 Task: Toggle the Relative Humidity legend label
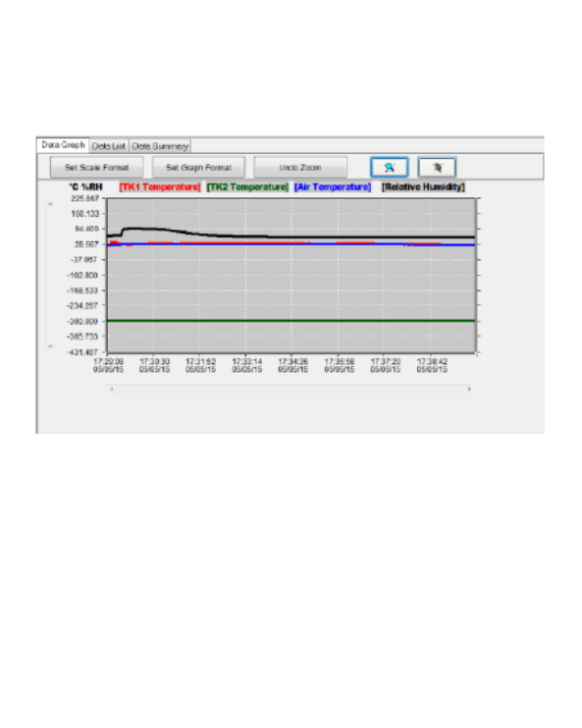423,186
